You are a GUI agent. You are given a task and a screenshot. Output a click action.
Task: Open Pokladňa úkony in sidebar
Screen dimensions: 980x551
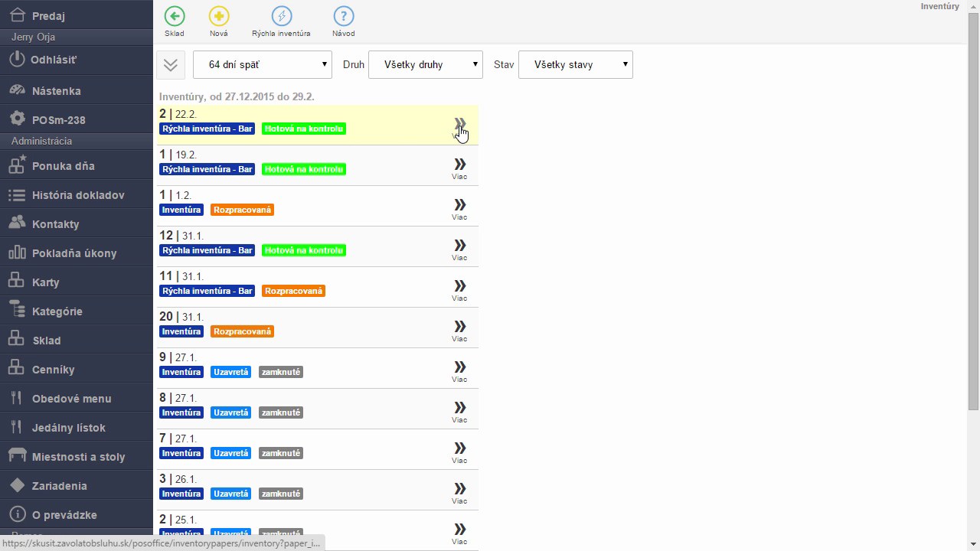click(77, 253)
